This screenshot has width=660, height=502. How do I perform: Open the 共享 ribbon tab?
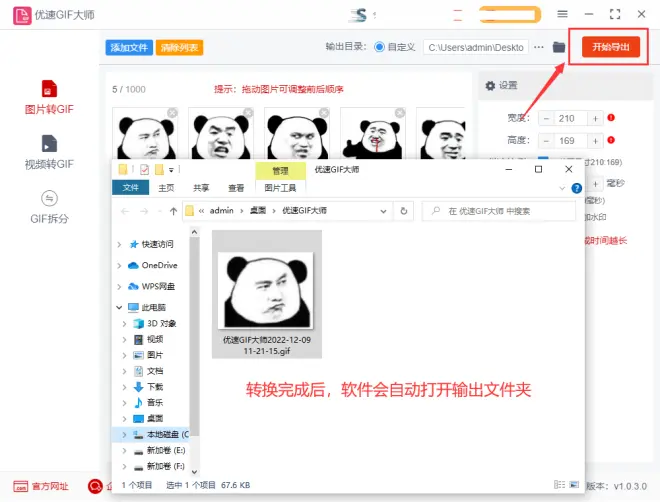click(201, 188)
